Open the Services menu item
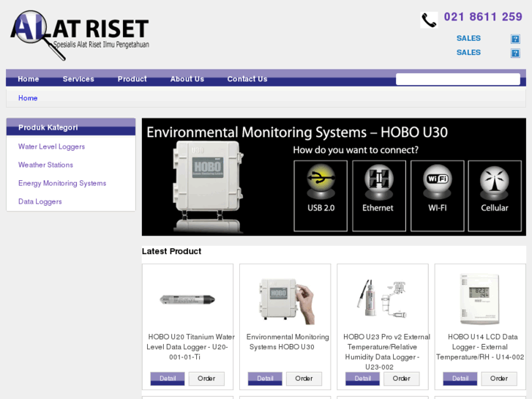532x399 pixels. point(78,79)
